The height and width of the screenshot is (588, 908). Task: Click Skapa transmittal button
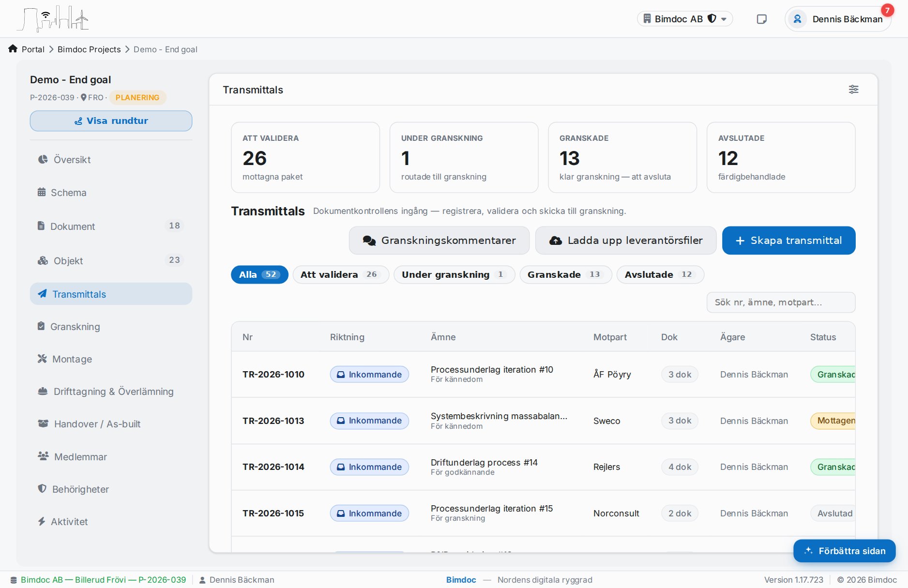pyautogui.click(x=789, y=241)
